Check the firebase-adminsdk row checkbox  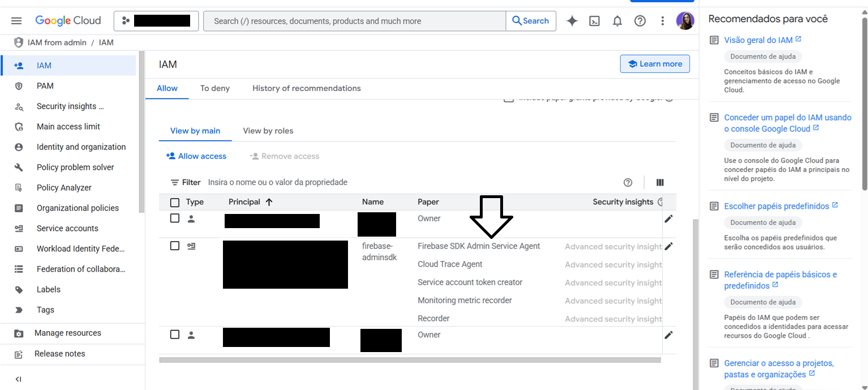point(175,246)
